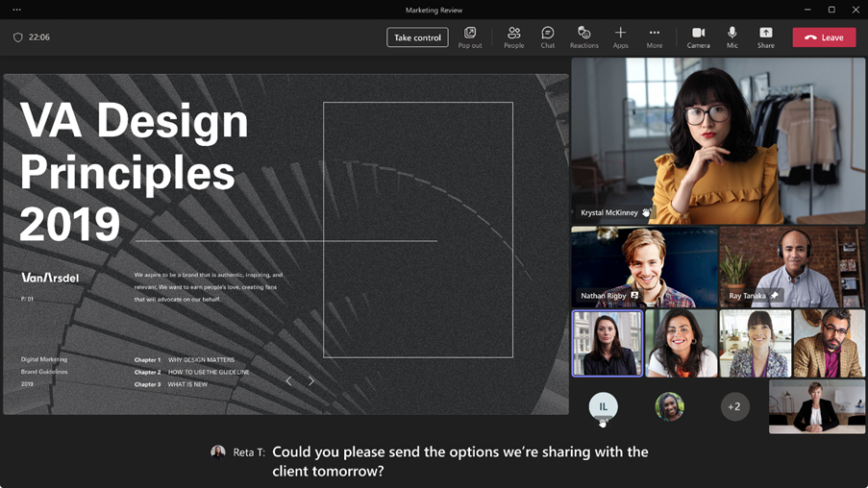Click the IL participant avatar

point(603,406)
